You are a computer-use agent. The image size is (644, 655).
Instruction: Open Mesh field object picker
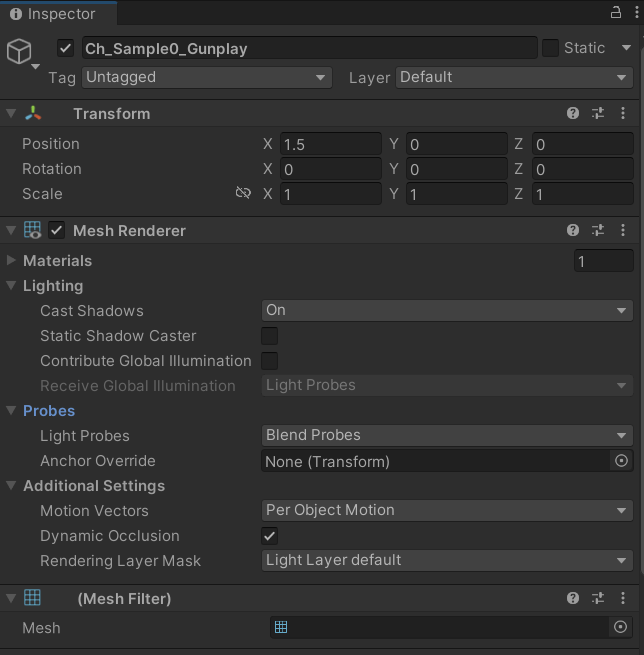(621, 627)
